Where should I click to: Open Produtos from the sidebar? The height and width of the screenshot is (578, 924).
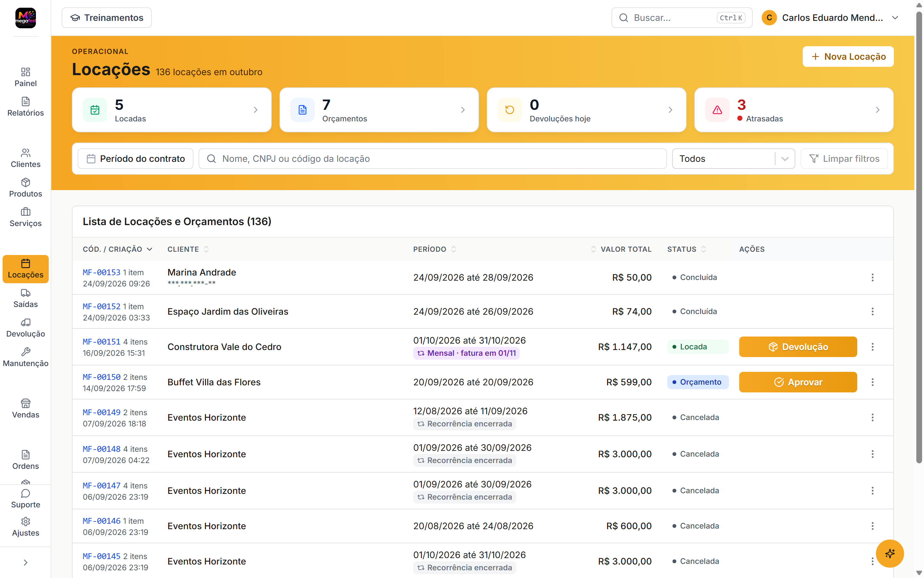coord(26,188)
